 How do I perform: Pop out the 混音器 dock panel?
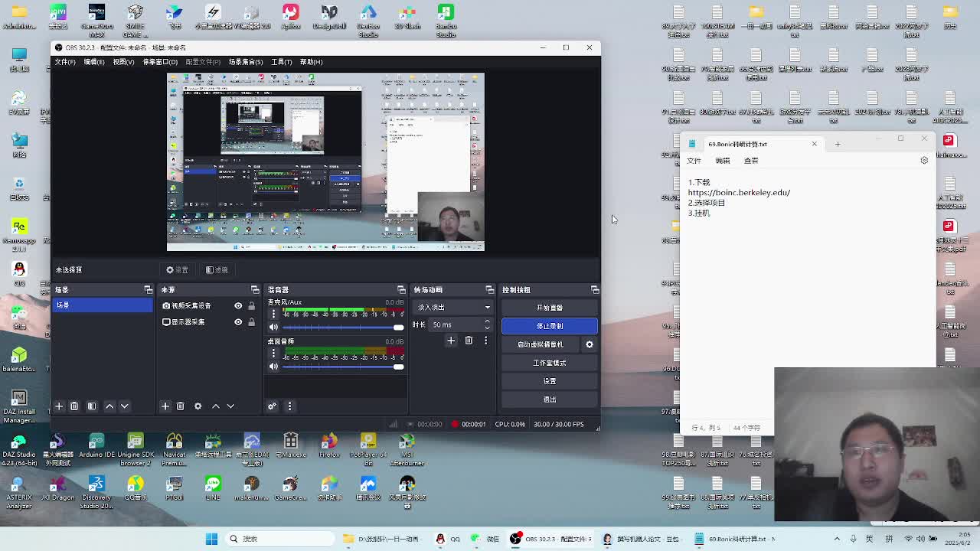400,290
